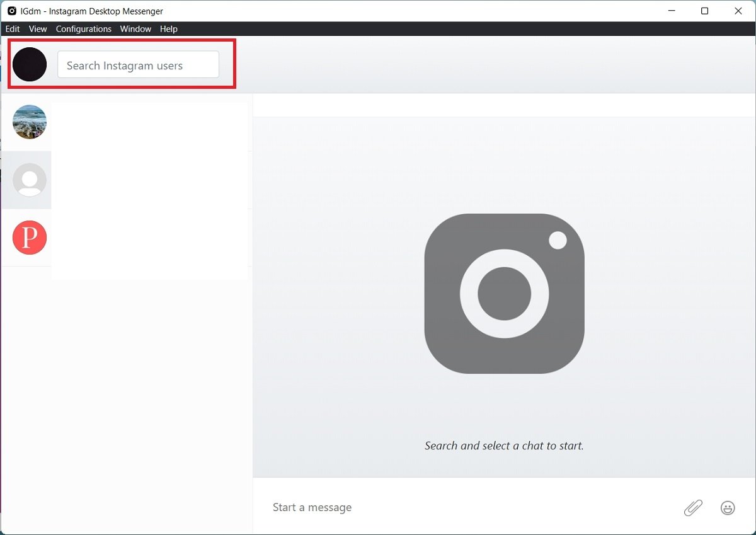Screen dimensions: 756x535
Task: Click the Search Instagram users field
Action: 138,65
